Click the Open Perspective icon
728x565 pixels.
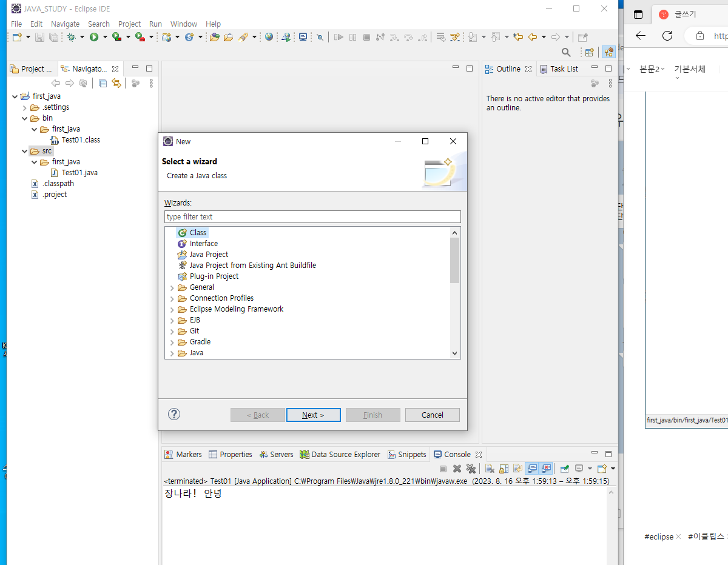(x=589, y=52)
